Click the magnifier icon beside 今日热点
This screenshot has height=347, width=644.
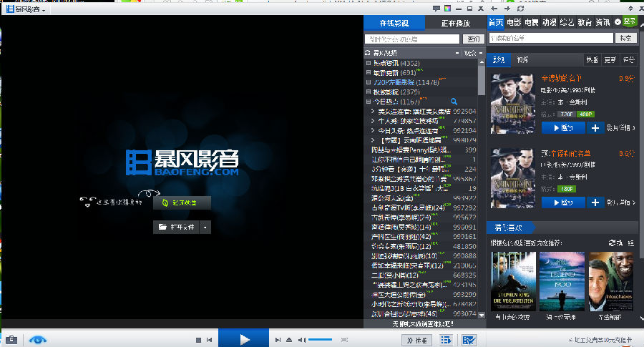point(454,102)
